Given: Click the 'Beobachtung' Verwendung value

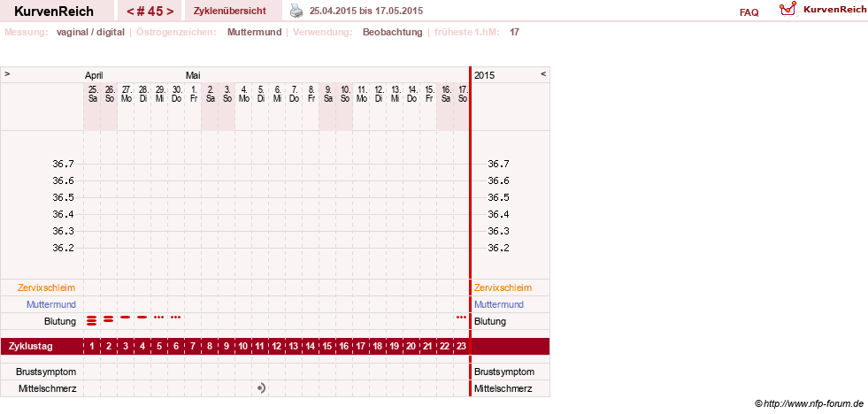Looking at the screenshot, I should (x=393, y=32).
